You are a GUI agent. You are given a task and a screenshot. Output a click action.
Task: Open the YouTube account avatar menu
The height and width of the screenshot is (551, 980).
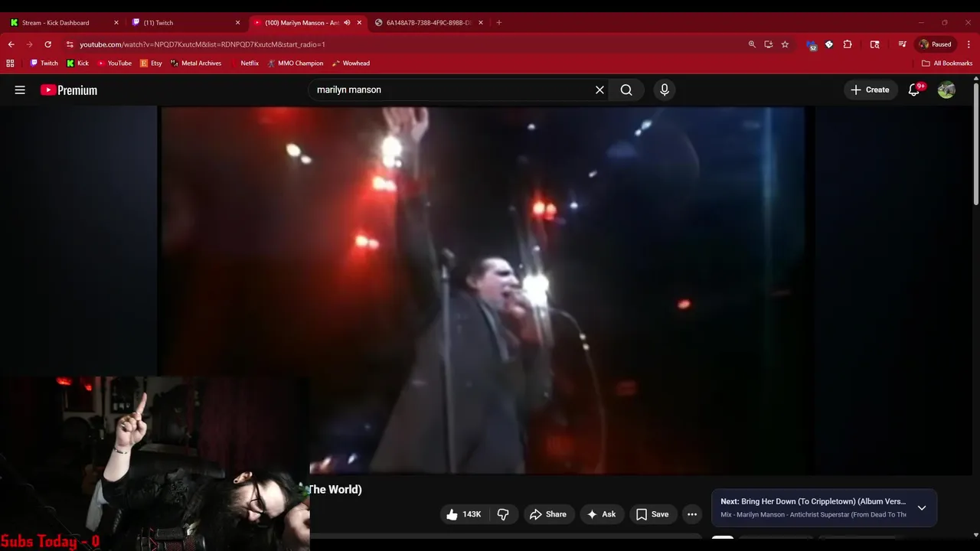click(946, 90)
